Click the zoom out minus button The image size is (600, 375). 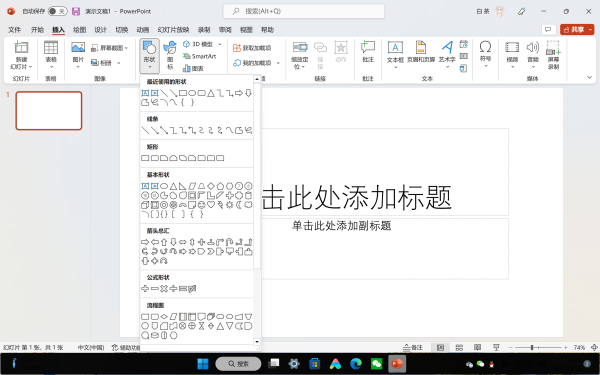pos(510,347)
